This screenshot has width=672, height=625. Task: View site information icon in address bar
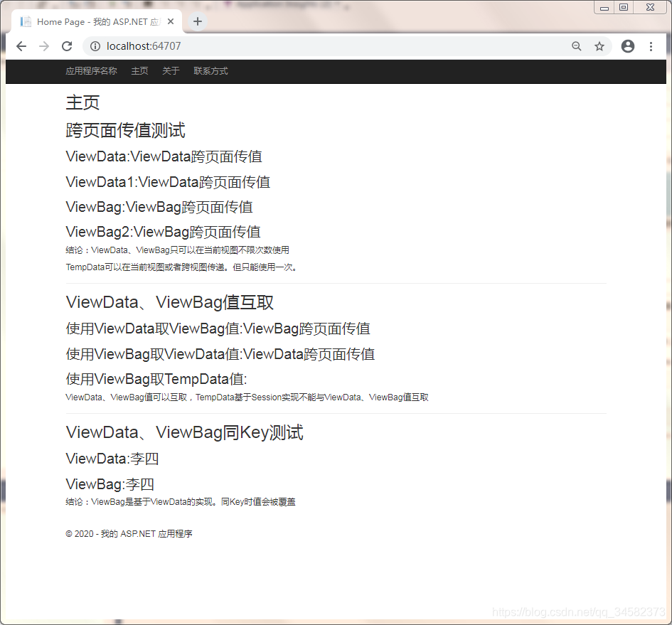[x=95, y=46]
